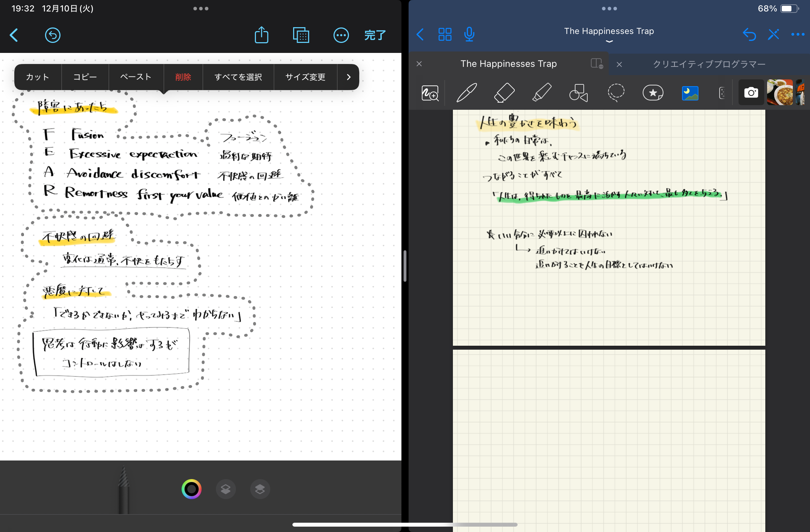Open the Elements star sticker tool
The height and width of the screenshot is (532, 810).
pyautogui.click(x=653, y=93)
